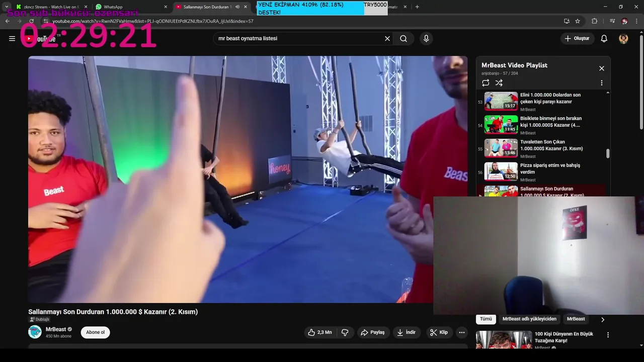Click the Dublajlı dubbed badge

[39, 319]
